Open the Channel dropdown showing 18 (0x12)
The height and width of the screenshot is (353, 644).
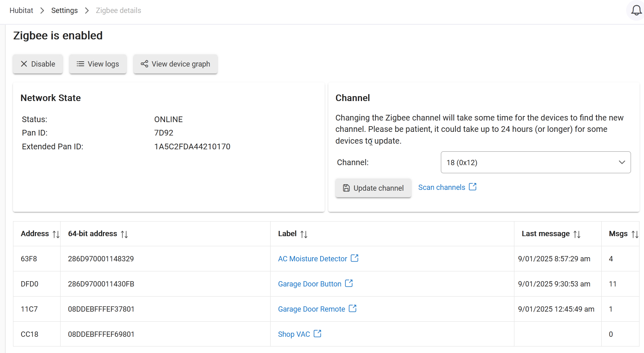(536, 162)
